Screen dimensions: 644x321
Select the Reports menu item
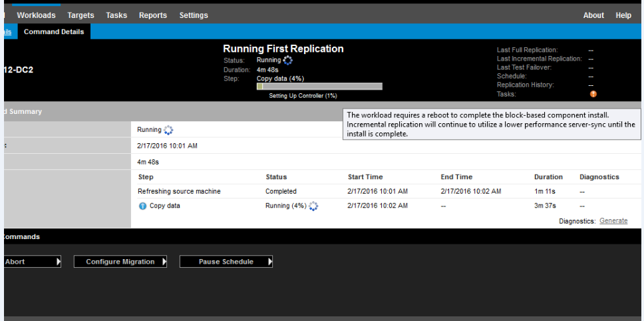click(153, 15)
